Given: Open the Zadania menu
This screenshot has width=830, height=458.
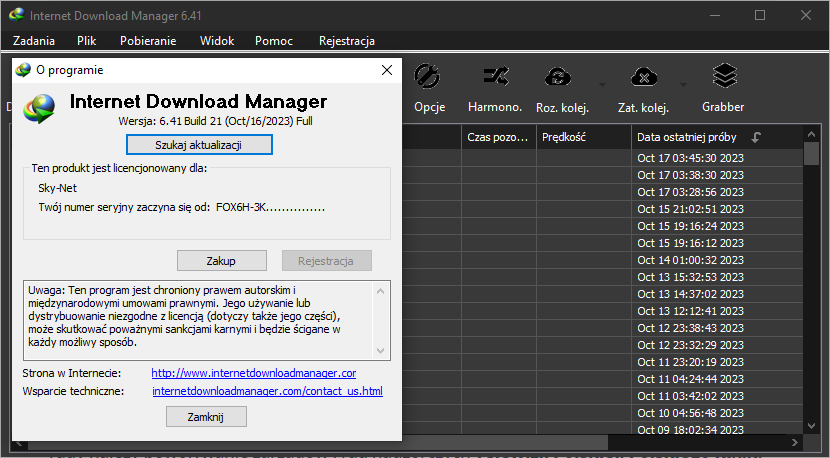Looking at the screenshot, I should (x=34, y=41).
